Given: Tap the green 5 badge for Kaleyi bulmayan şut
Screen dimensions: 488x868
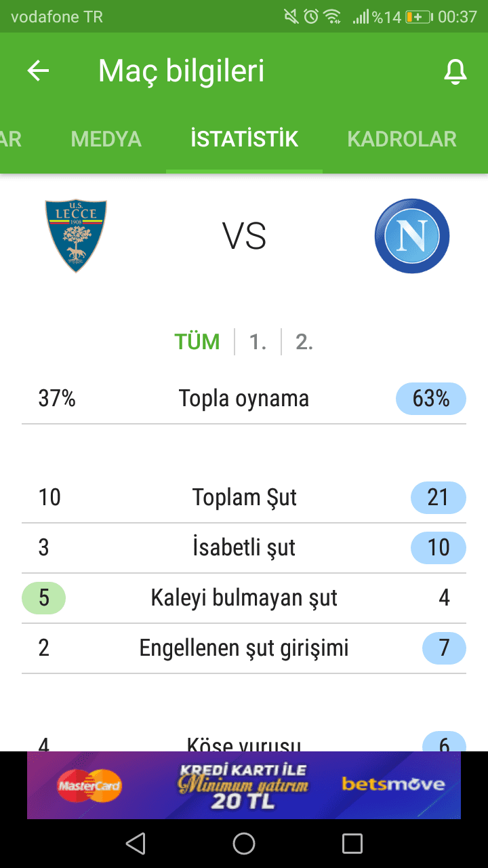Looking at the screenshot, I should click(x=44, y=598).
